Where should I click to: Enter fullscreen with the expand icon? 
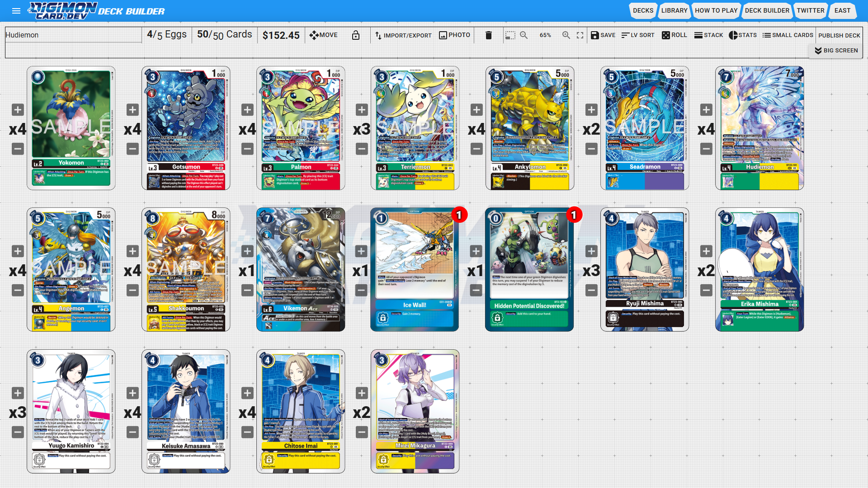[580, 35]
